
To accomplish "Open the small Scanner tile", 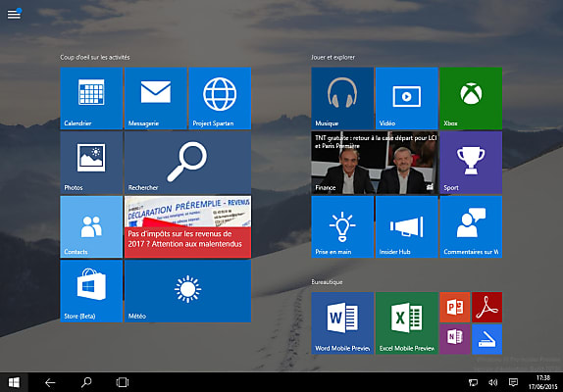I will tap(486, 339).
